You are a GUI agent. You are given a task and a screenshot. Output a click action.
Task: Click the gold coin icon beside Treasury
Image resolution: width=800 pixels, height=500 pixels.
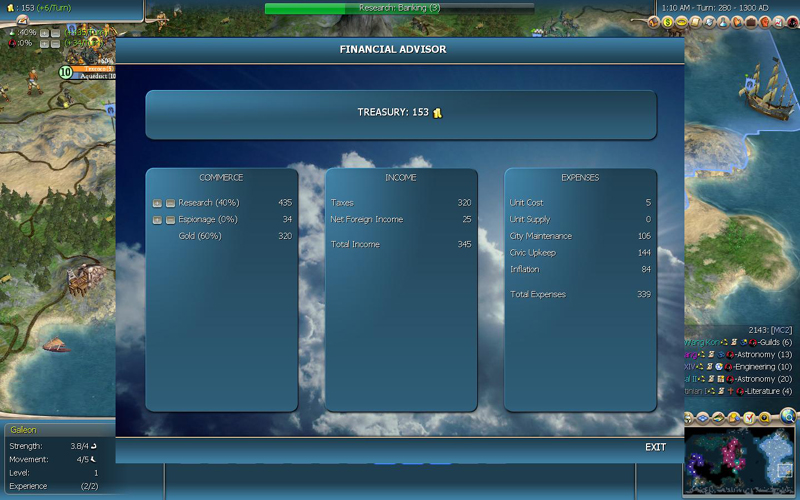coord(437,113)
